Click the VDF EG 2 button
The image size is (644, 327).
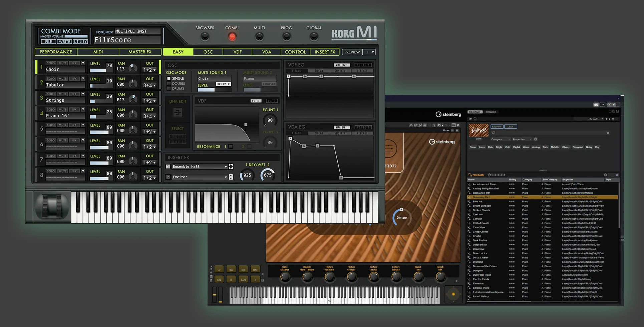(x=362, y=65)
